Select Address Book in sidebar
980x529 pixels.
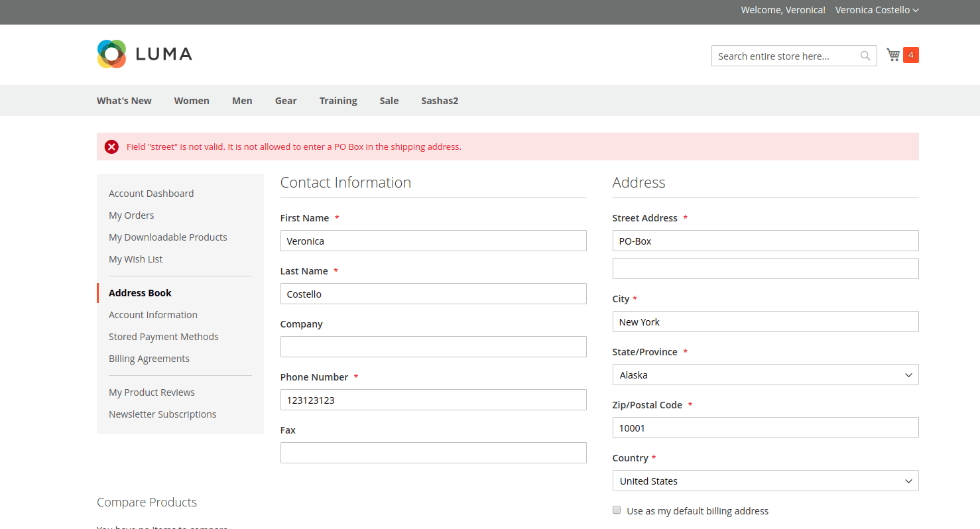140,293
